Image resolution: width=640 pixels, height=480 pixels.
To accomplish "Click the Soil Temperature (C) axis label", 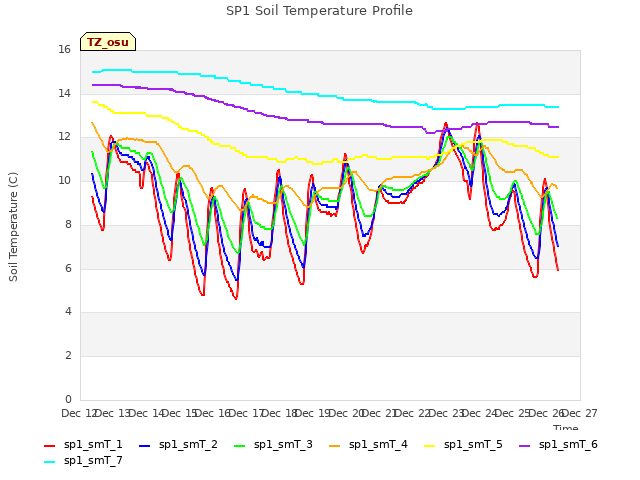I will [x=13, y=227].
